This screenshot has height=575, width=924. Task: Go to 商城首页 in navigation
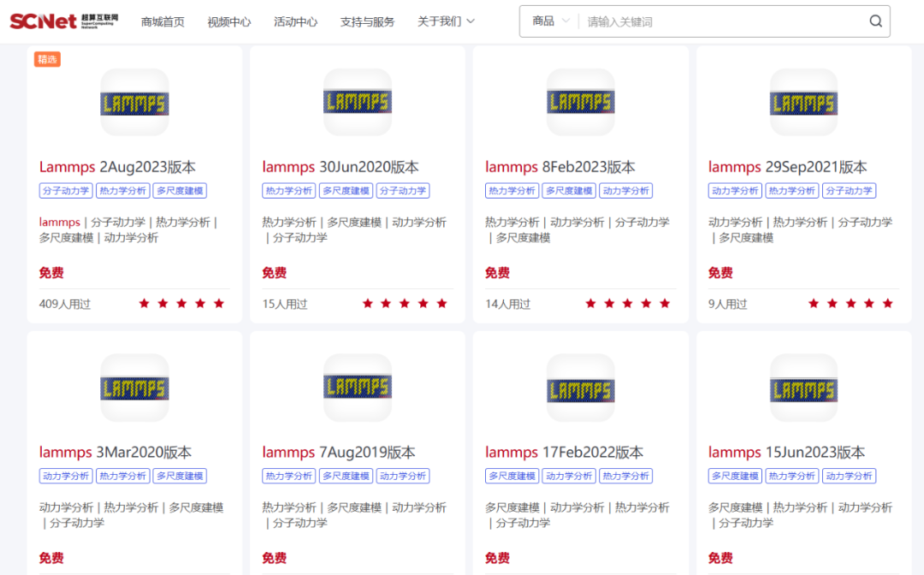163,21
